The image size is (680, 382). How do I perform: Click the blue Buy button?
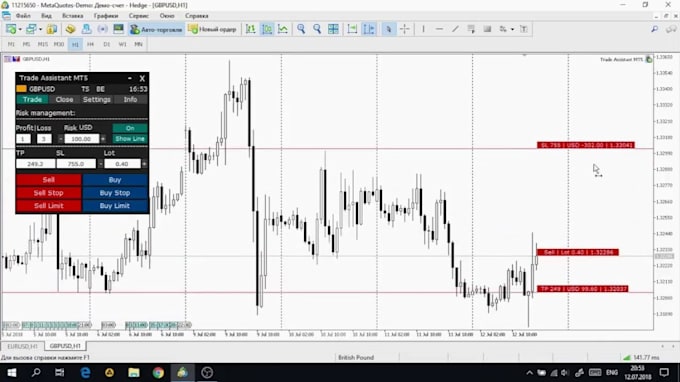tap(115, 180)
